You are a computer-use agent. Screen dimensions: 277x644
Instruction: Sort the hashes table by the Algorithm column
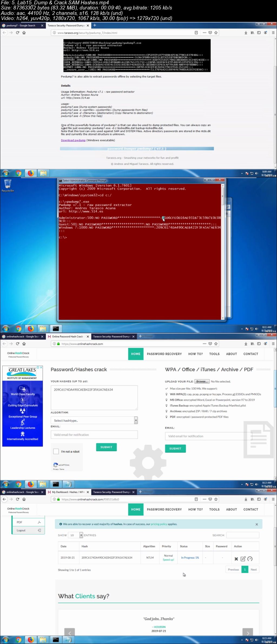tap(150, 546)
